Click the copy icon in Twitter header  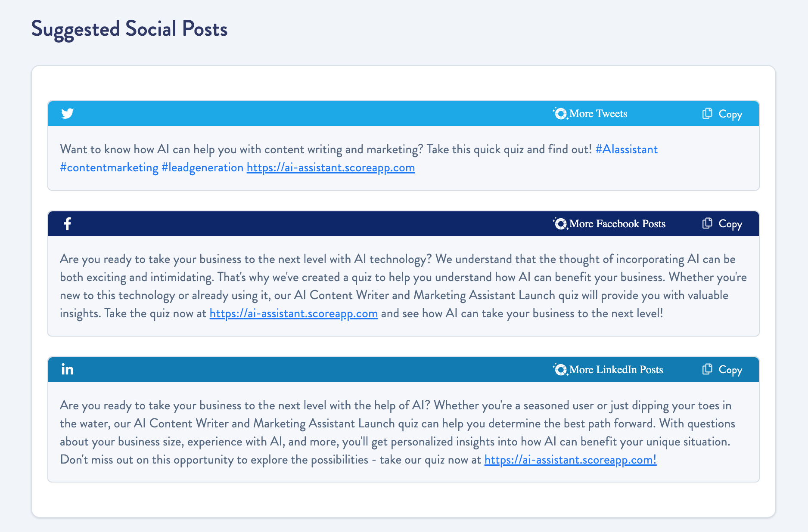[x=707, y=114]
